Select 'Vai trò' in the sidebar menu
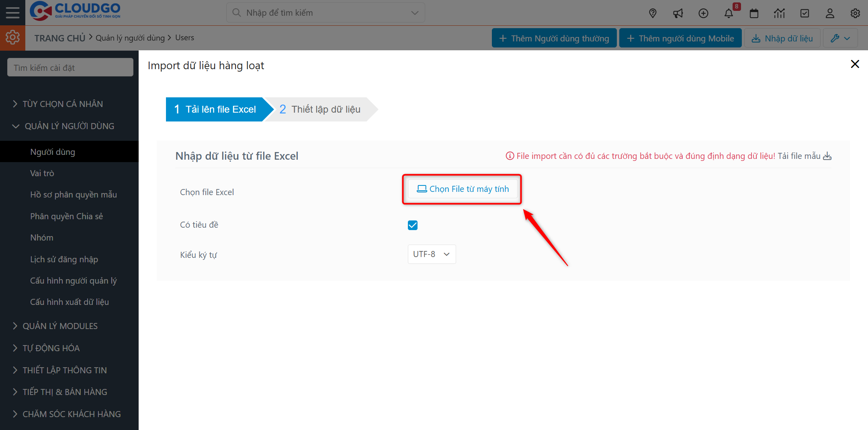The width and height of the screenshot is (868, 430). [x=42, y=173]
